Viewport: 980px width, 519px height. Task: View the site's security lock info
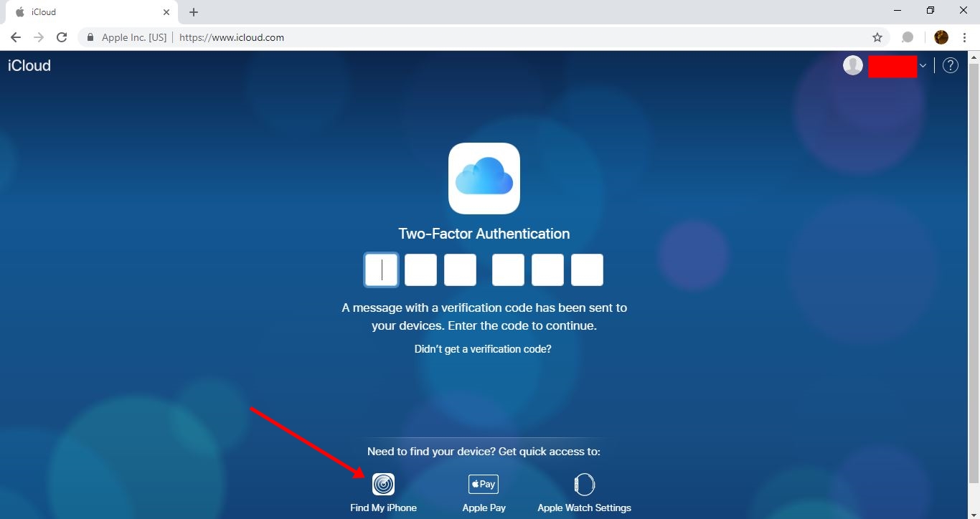pos(90,37)
